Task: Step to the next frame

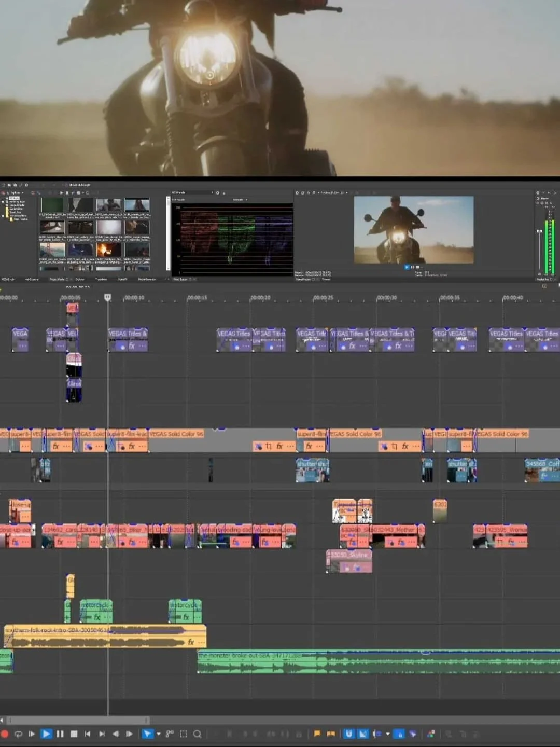Action: (129, 734)
